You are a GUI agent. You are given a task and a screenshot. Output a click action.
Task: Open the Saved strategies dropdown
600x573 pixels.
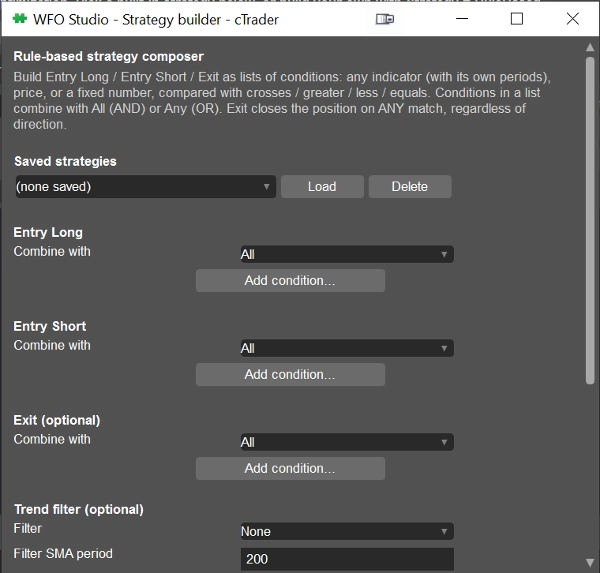click(x=145, y=187)
